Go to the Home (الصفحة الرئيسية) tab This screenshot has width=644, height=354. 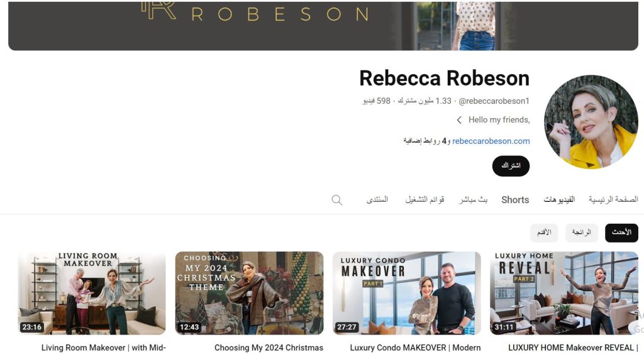pos(613,200)
